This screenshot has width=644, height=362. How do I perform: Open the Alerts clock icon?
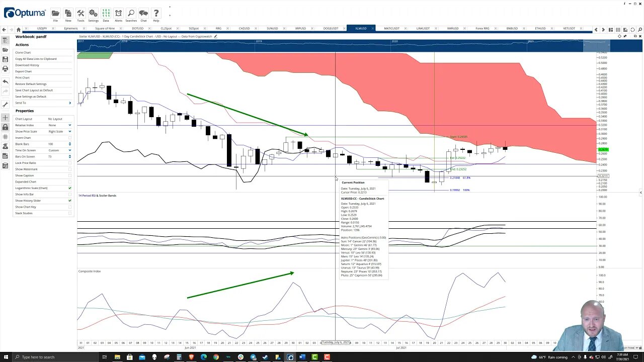(118, 13)
